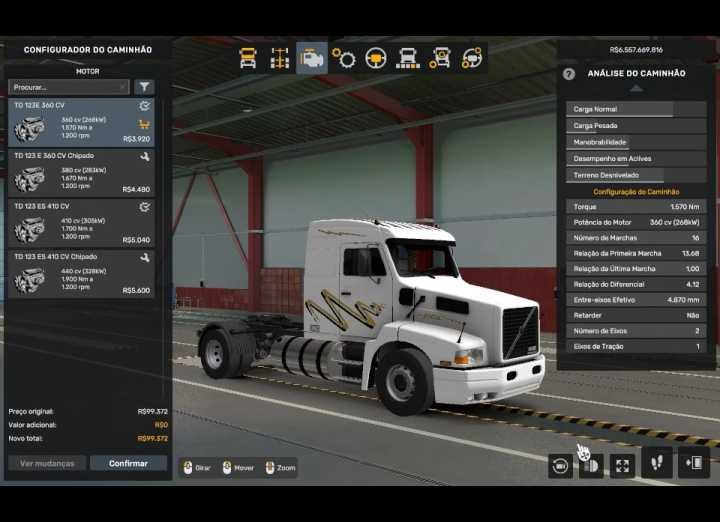Click the Potência do Motor row
This screenshot has width=720, height=522.
click(636, 223)
